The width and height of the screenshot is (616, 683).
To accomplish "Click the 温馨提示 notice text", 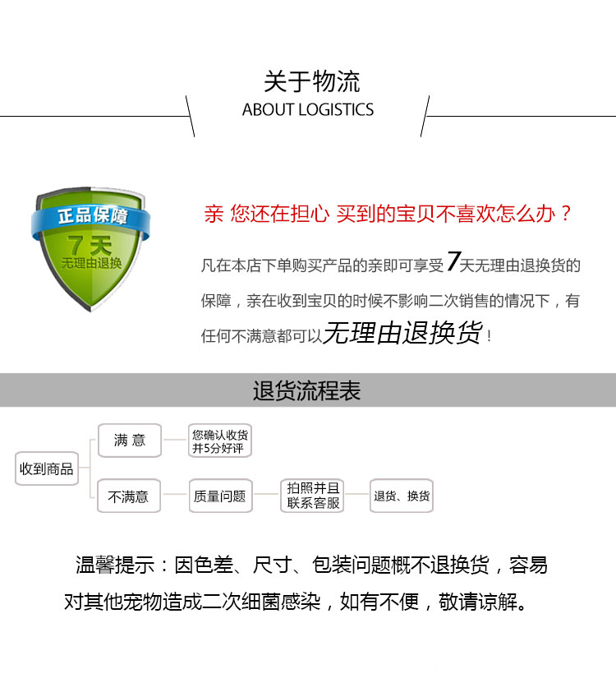I will [x=115, y=565].
